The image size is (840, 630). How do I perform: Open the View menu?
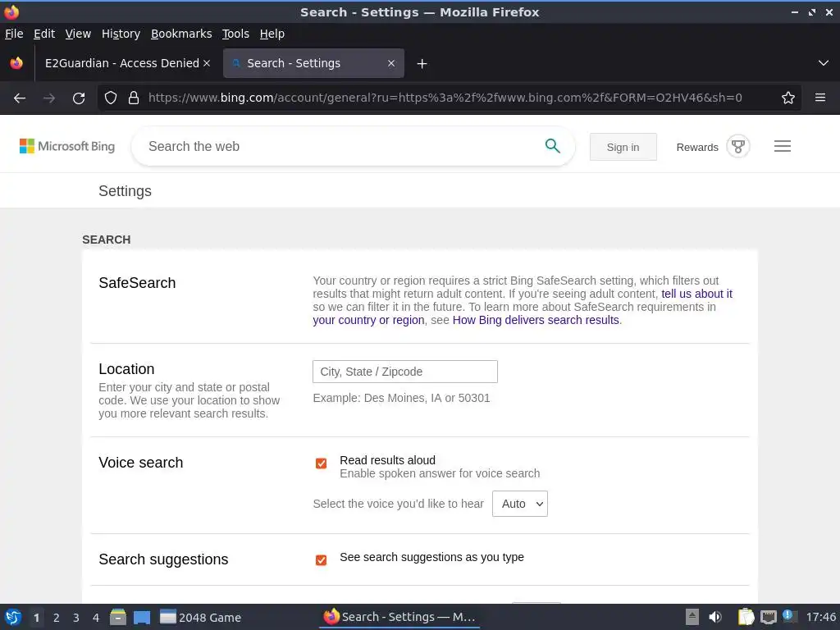[x=78, y=34]
